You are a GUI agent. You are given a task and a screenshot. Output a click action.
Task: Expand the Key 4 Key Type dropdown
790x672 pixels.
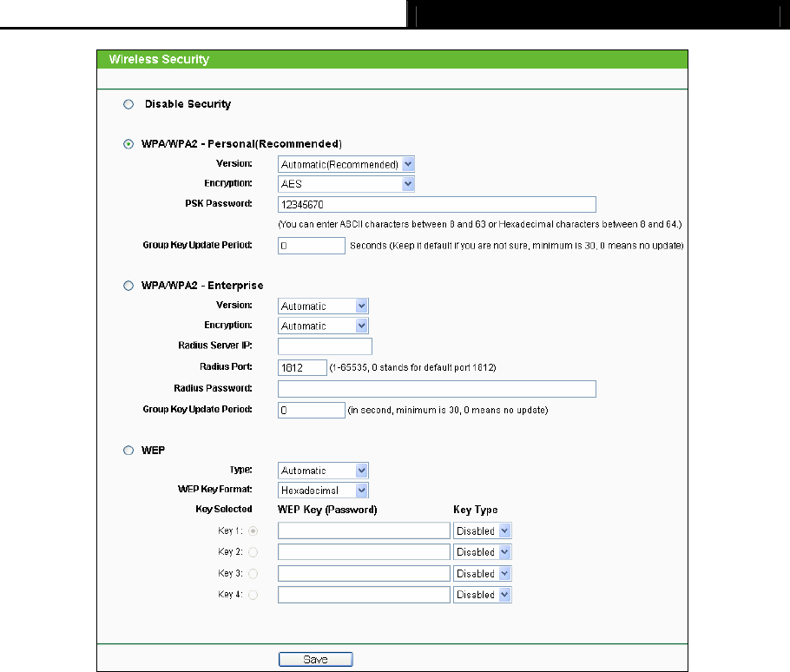pos(482,595)
